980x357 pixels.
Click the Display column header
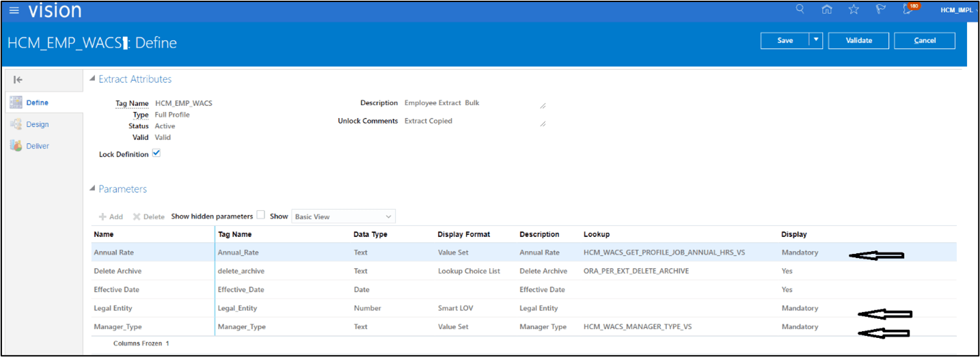[794, 234]
